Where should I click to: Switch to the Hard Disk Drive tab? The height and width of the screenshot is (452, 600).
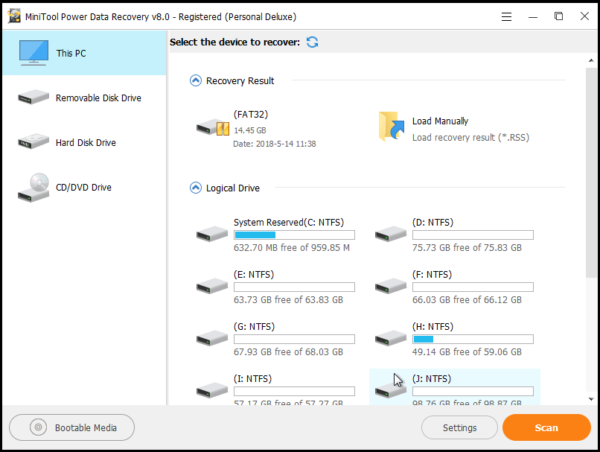click(x=84, y=142)
